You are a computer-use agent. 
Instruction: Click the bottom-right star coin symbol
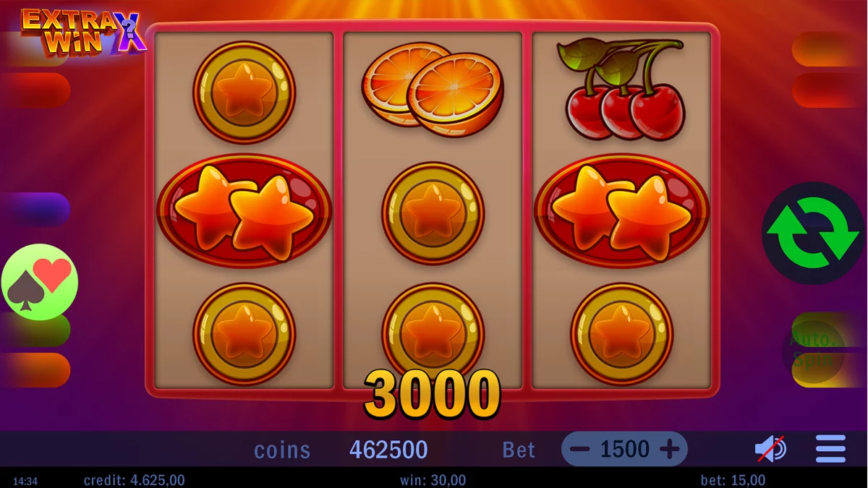[x=621, y=333]
